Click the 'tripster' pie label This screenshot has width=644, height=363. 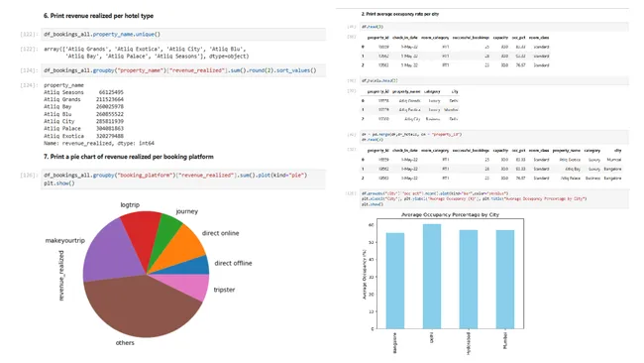[224, 290]
